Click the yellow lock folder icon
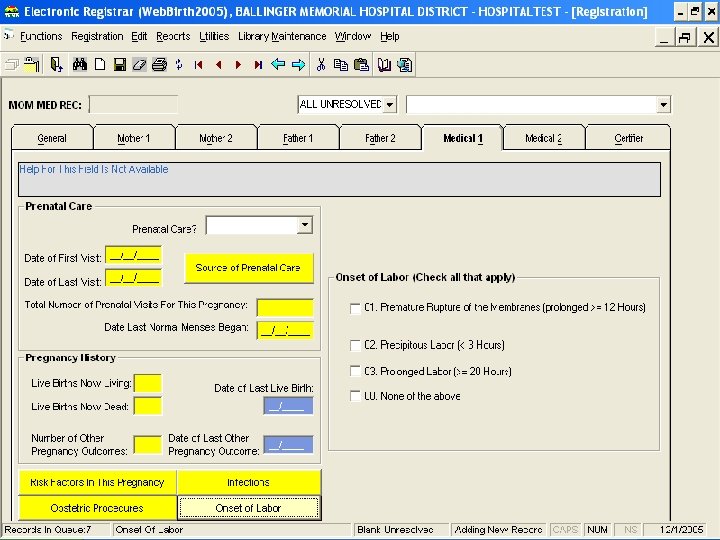Viewport: 720px width, 540px height. 32,65
